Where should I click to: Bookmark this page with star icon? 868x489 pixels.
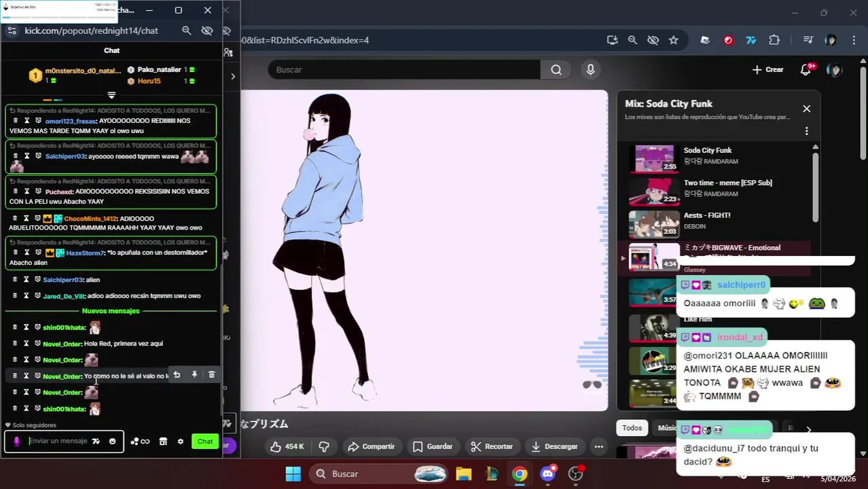click(x=673, y=40)
